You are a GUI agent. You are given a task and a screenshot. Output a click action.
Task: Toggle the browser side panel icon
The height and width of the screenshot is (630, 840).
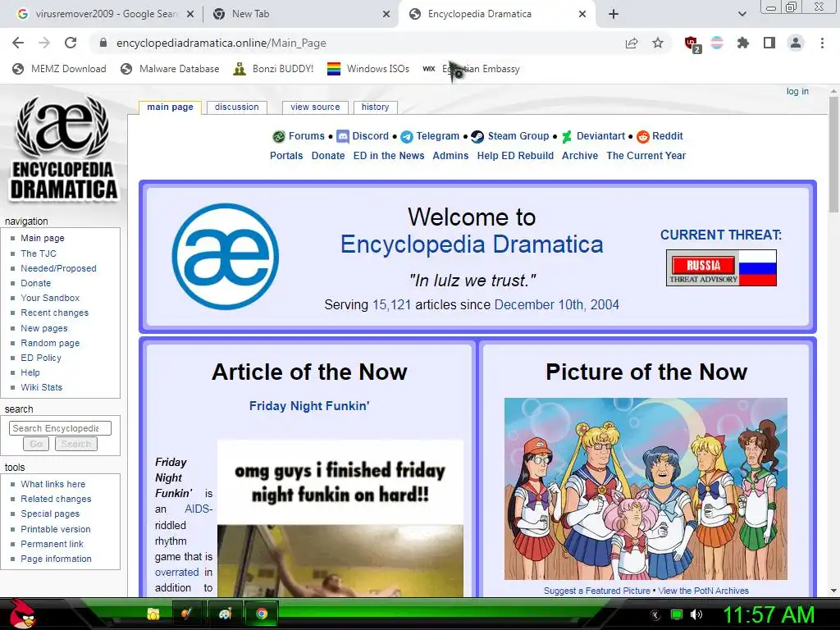click(x=769, y=43)
